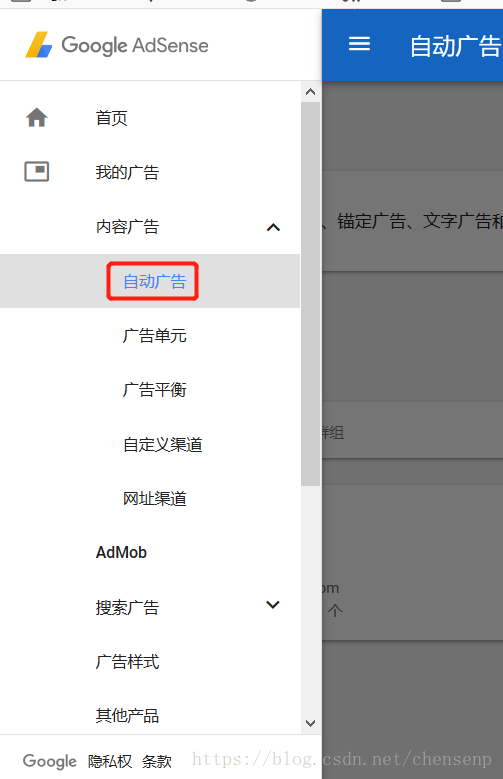
Task: Click the sidebar scrollbar down arrow
Action: [x=311, y=723]
